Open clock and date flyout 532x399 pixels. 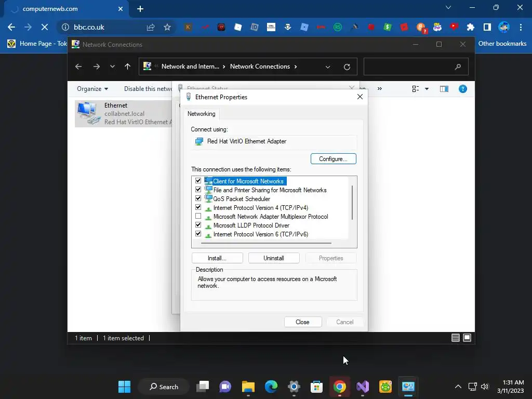(511, 387)
